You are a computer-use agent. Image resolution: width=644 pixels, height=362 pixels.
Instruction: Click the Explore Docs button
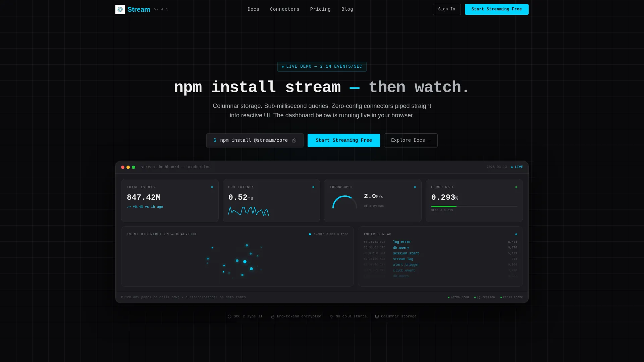[x=411, y=140]
